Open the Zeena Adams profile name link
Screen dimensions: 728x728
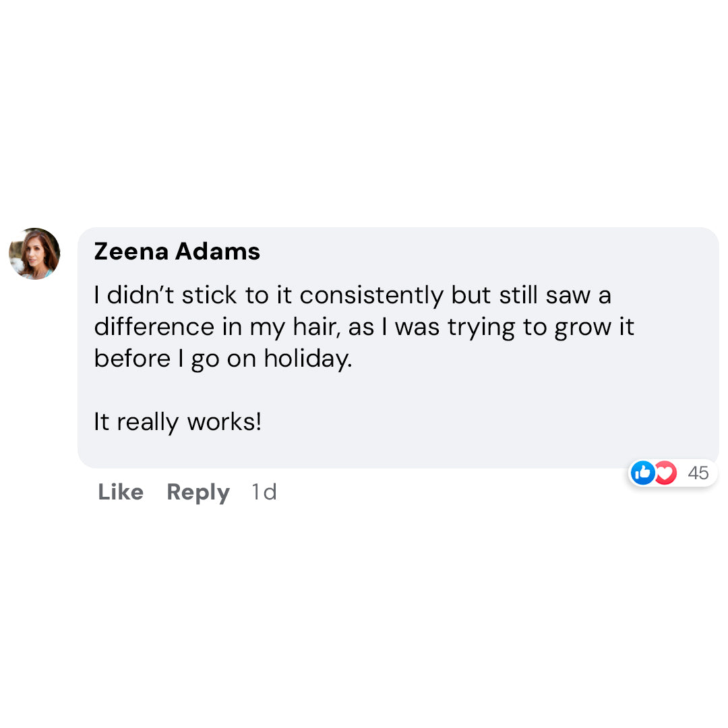(x=177, y=251)
